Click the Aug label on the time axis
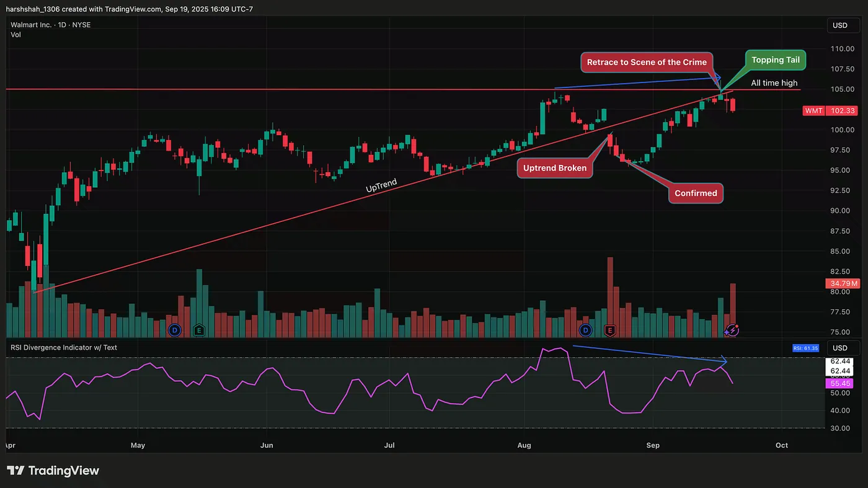The image size is (868, 488). 525,445
